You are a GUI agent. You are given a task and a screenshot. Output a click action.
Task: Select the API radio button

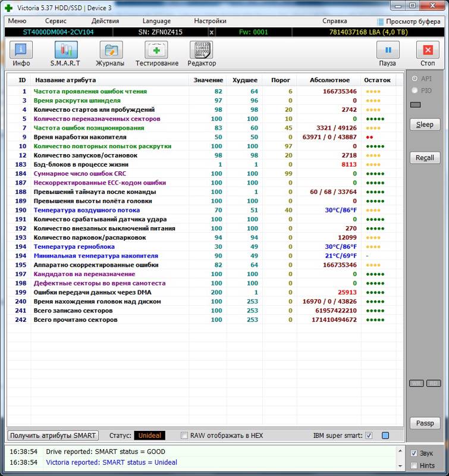tap(415, 79)
